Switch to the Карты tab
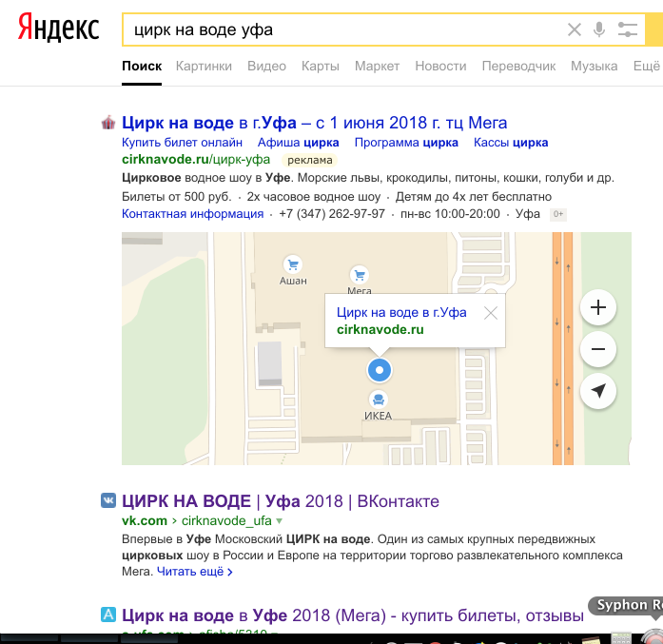Screen dimensions: 663x644 320,67
